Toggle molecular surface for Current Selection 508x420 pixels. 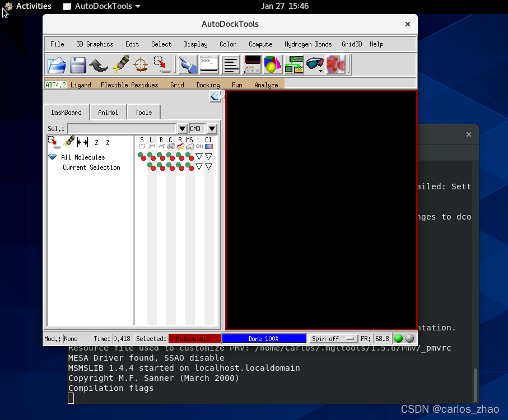coord(189,167)
